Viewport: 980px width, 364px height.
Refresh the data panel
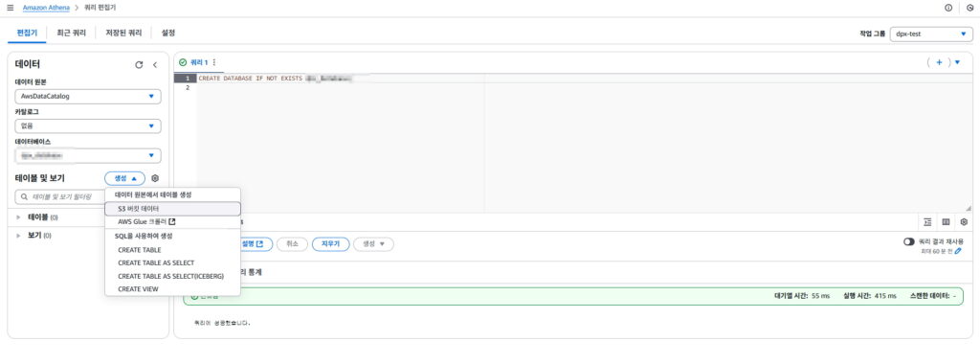pos(139,64)
